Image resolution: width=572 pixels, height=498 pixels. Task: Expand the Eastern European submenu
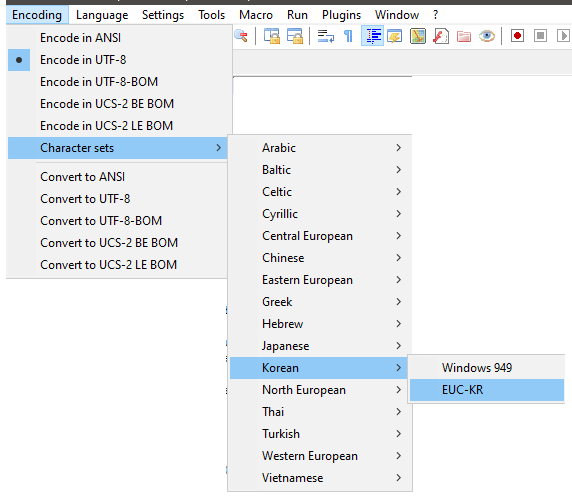click(320, 280)
